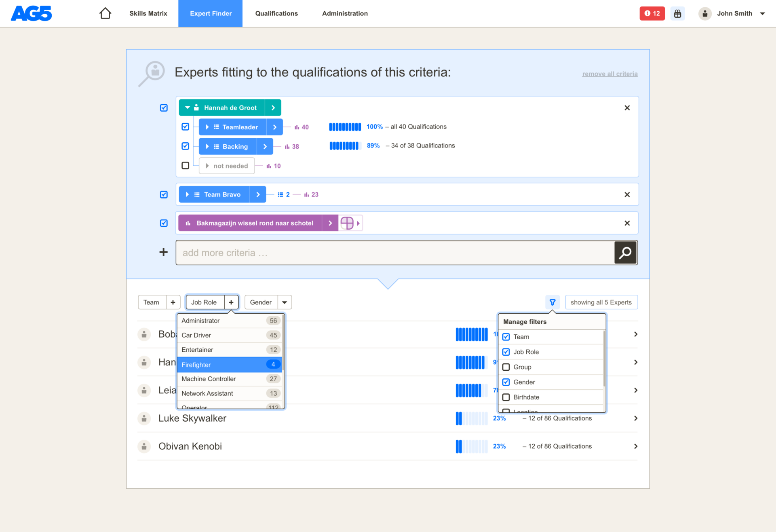The image size is (776, 532).
Task: Open the Gender filter dropdown arrow
Action: click(285, 302)
